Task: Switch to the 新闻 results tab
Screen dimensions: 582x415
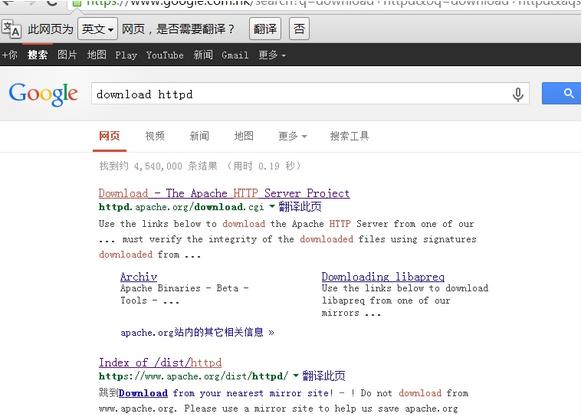Action: tap(200, 136)
